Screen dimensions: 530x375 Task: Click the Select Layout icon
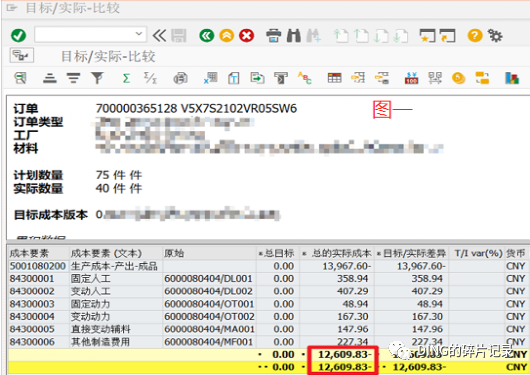[x=358, y=78]
